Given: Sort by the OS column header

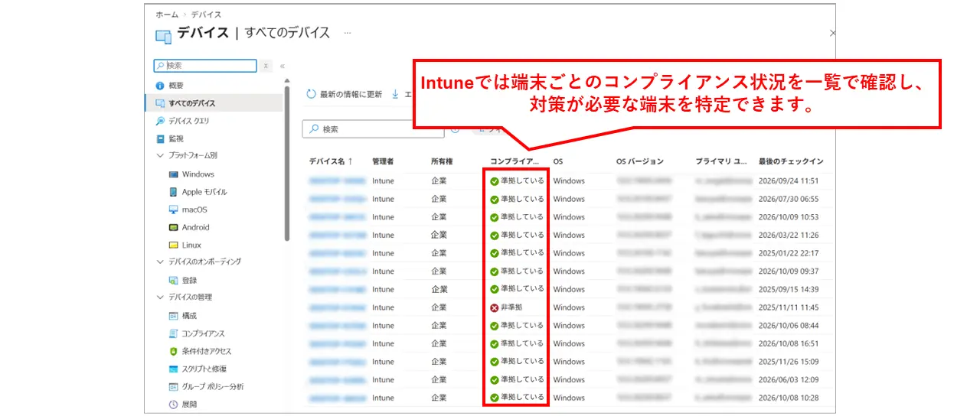Looking at the screenshot, I should tap(557, 161).
